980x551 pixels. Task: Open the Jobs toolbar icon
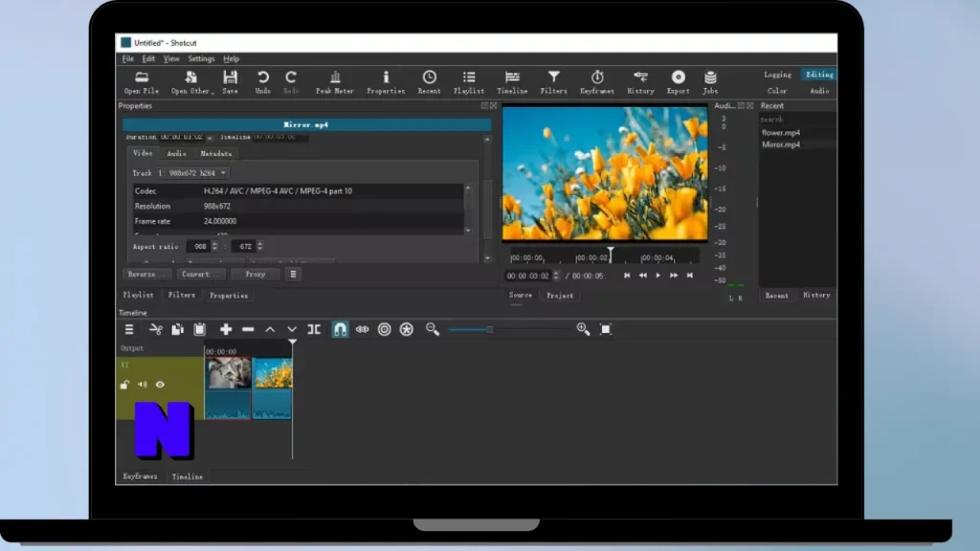point(711,82)
